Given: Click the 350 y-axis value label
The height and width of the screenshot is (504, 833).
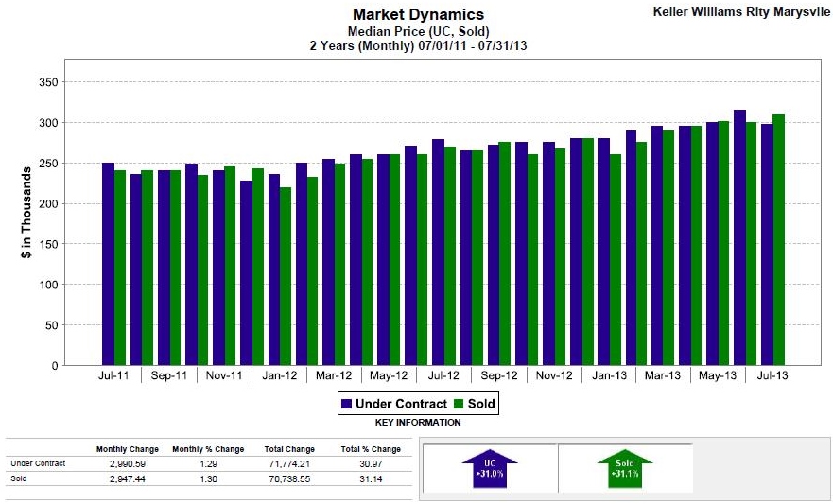Looking at the screenshot, I should 49,83.
